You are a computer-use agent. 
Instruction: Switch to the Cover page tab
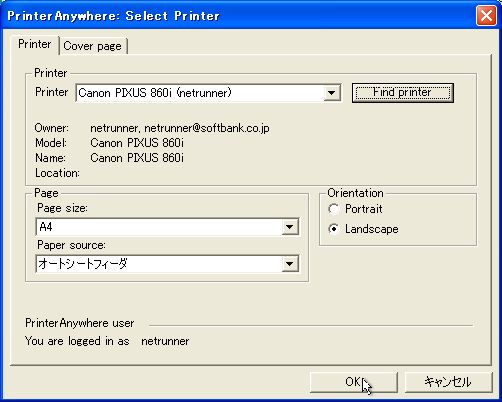[93, 46]
